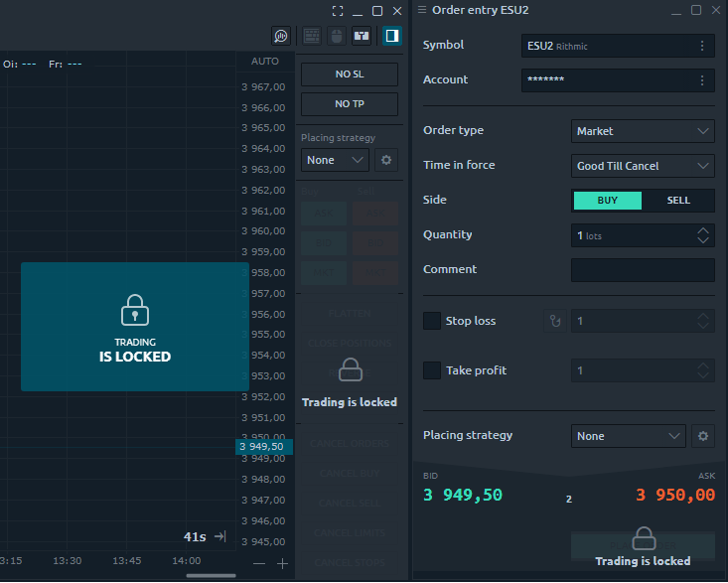This screenshot has width=728, height=583.
Task: Enable the Take profit checkbox
Action: [432, 370]
